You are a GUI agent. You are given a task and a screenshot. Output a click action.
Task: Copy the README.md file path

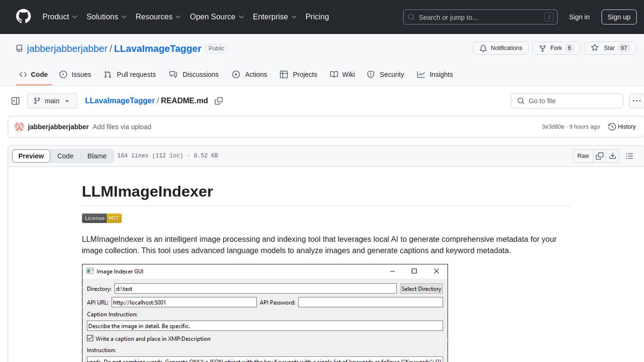(x=219, y=101)
